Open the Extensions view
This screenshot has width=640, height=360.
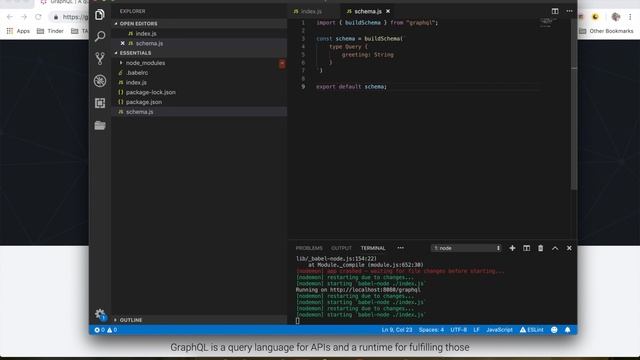pos(100,103)
